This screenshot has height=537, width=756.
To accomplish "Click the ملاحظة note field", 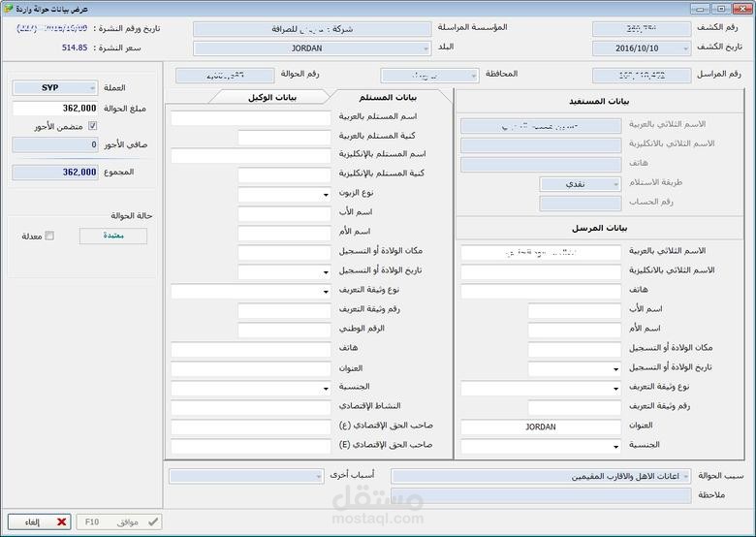I will click(x=541, y=495).
